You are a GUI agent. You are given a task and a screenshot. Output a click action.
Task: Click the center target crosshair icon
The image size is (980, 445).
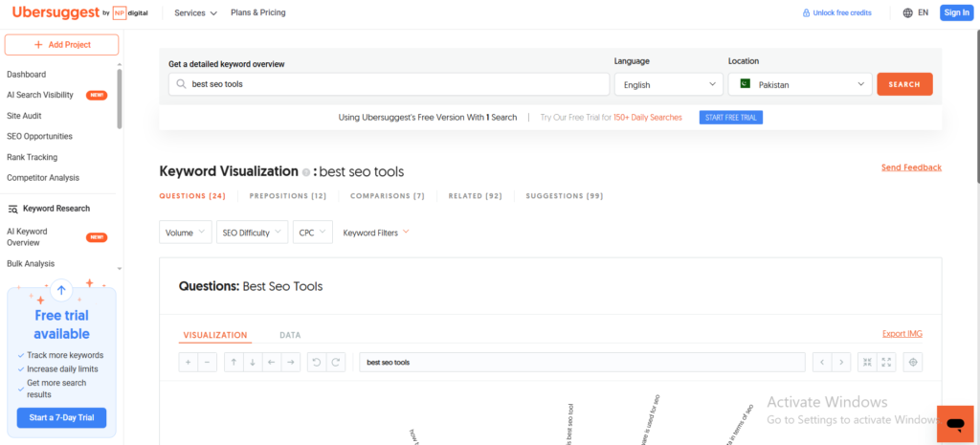tap(913, 363)
